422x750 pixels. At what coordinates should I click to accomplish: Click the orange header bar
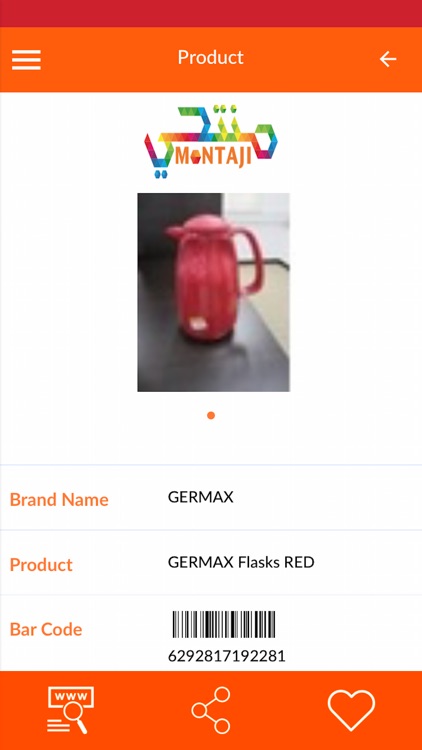coord(211,59)
